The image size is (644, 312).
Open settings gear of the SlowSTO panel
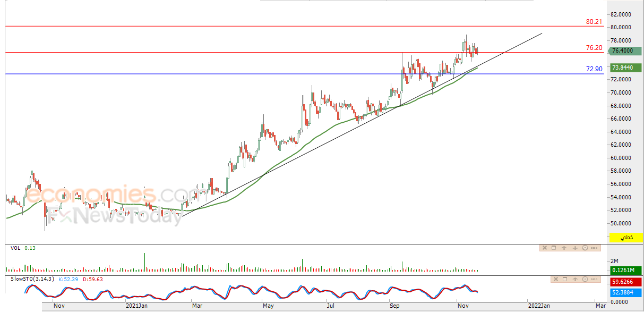[585, 279]
